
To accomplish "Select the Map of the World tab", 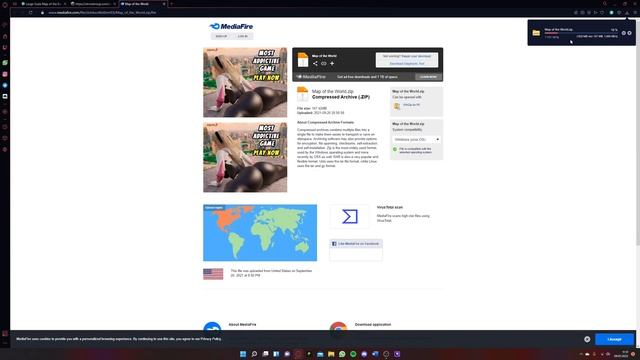I will tap(143, 4).
